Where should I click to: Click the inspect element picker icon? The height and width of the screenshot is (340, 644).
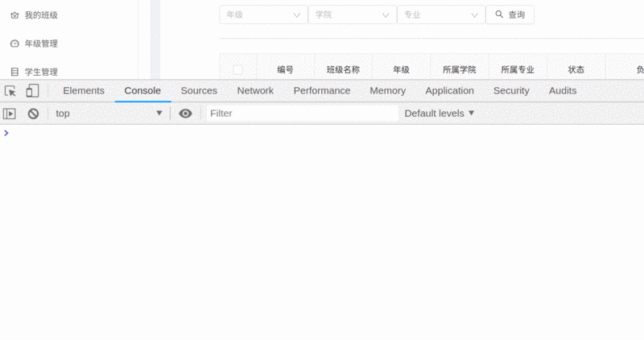click(x=10, y=91)
